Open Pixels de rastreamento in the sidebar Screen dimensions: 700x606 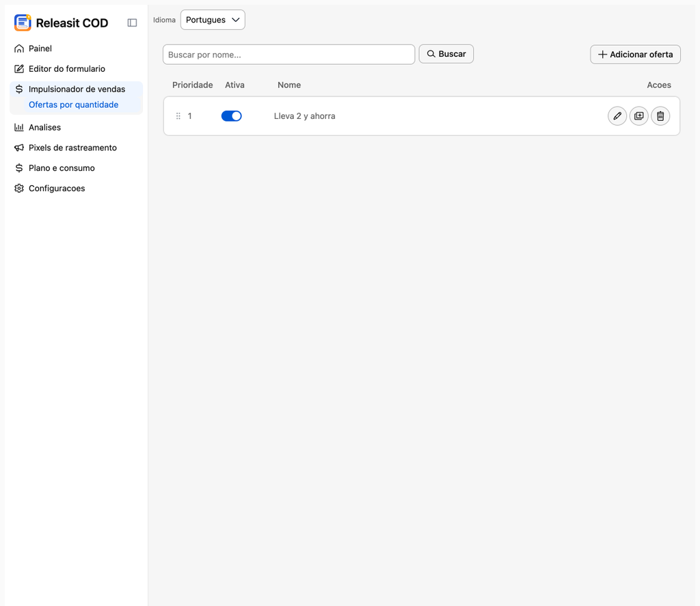[x=76, y=148]
